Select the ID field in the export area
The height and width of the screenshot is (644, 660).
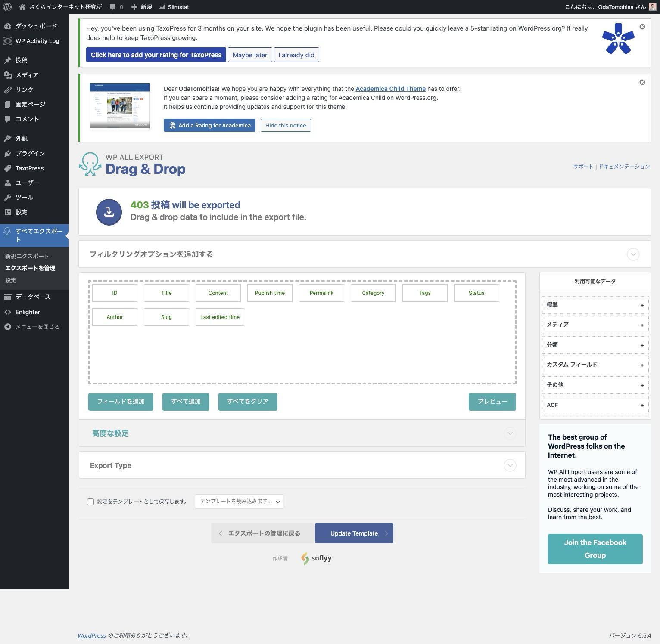click(x=114, y=293)
